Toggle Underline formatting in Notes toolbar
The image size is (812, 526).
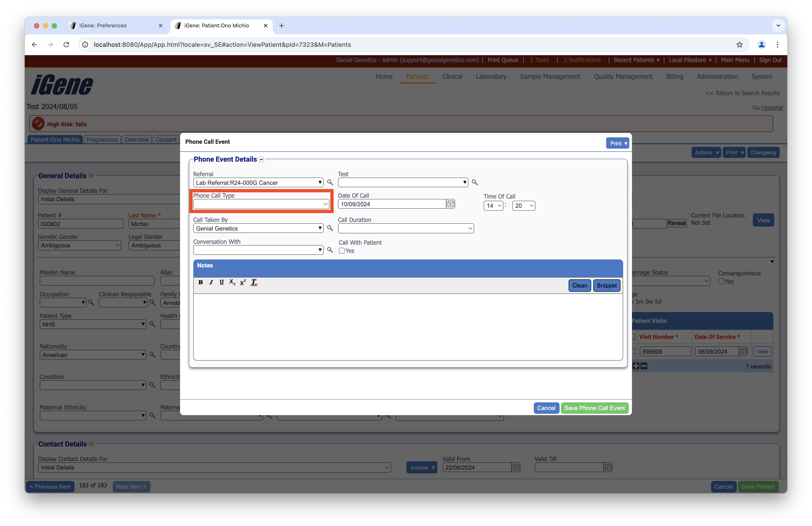(x=221, y=282)
